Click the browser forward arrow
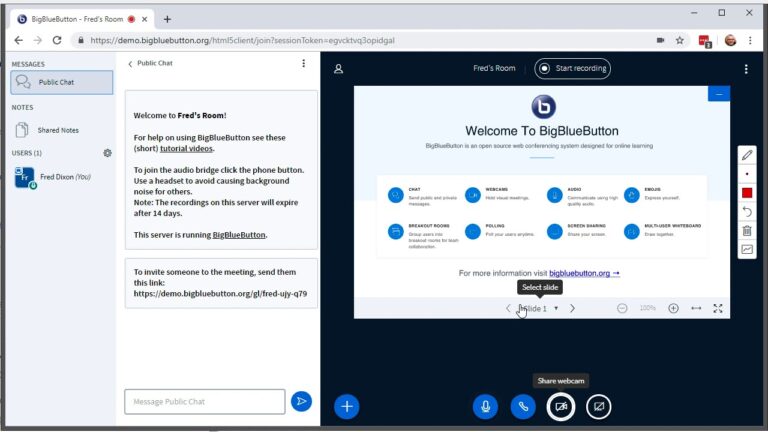This screenshot has width=768, height=432. point(38,40)
